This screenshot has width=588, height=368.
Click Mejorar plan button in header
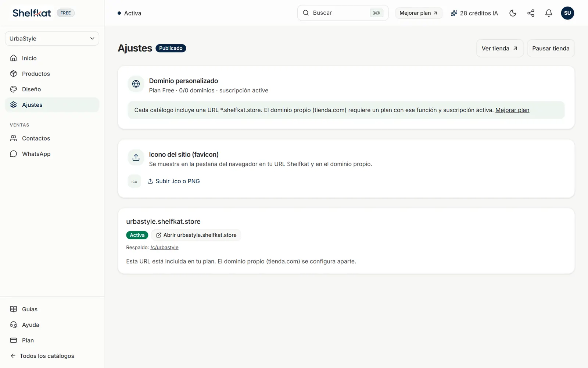click(419, 13)
